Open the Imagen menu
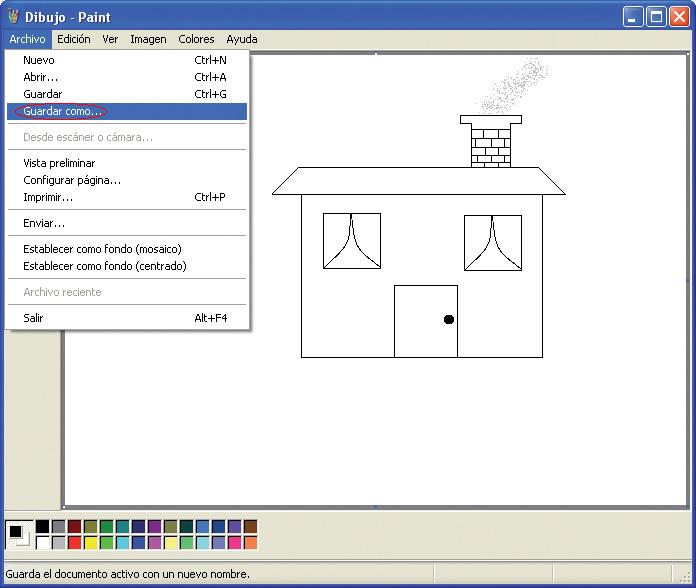Screen dimensions: 696x588 coord(148,39)
